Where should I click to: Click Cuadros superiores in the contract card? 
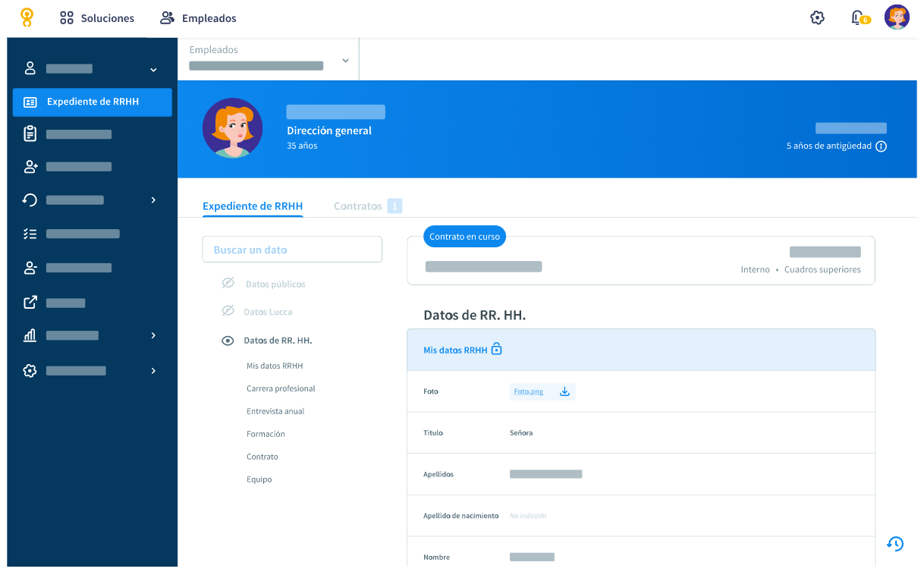(822, 269)
